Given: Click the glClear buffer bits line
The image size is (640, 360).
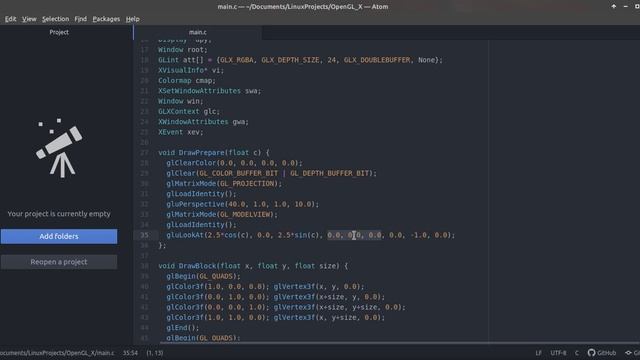Looking at the screenshot, I should click(271, 173).
